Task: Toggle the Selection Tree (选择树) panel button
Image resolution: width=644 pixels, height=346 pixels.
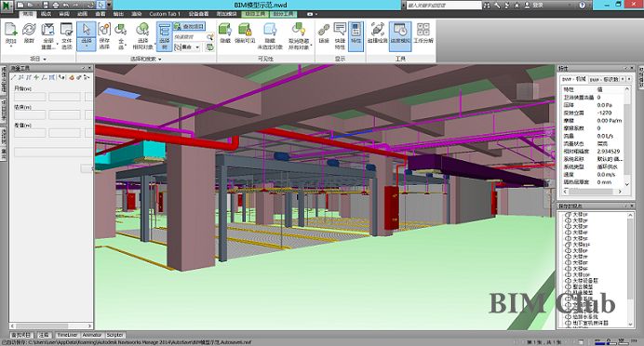Action: pyautogui.click(x=165, y=36)
